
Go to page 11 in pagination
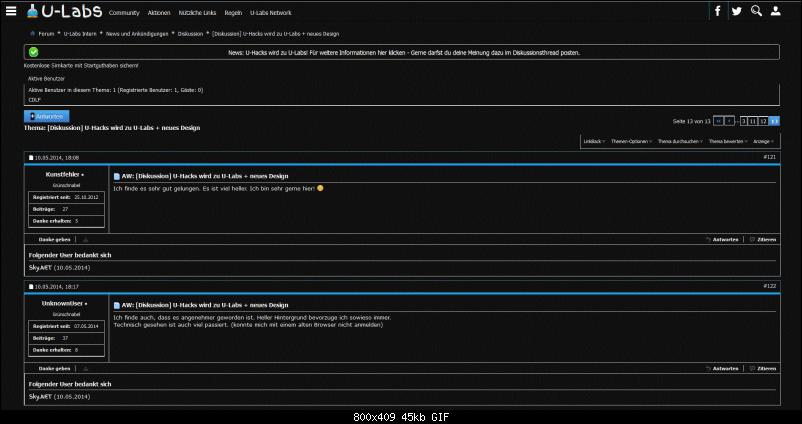coord(753,121)
